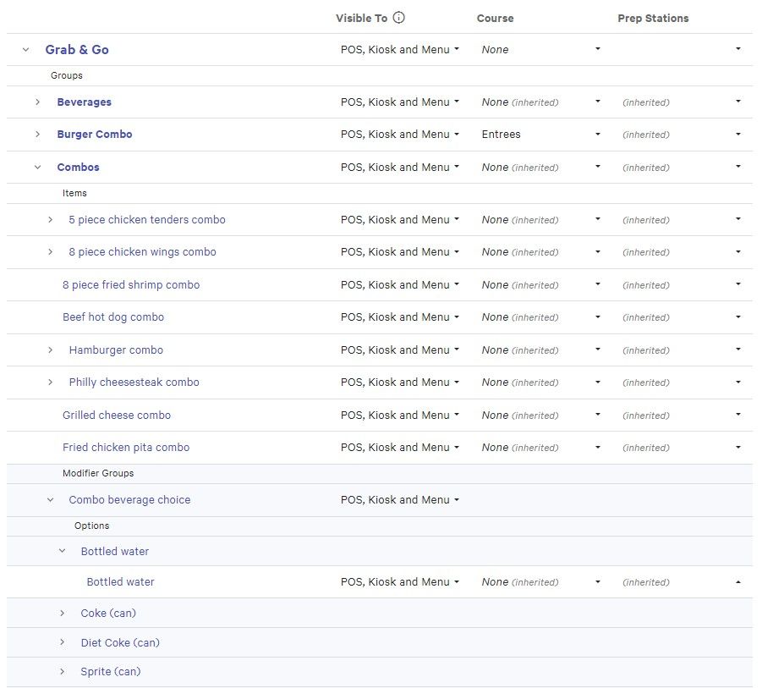Screen dimensions: 784x688
Task: Expand the Burger Combo group
Action: pyautogui.click(x=37, y=135)
